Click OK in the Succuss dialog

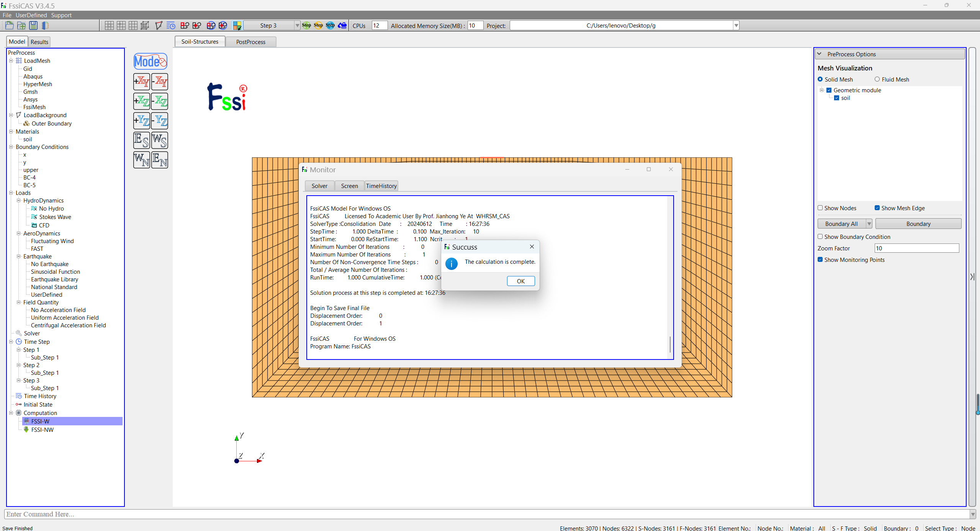coord(521,281)
